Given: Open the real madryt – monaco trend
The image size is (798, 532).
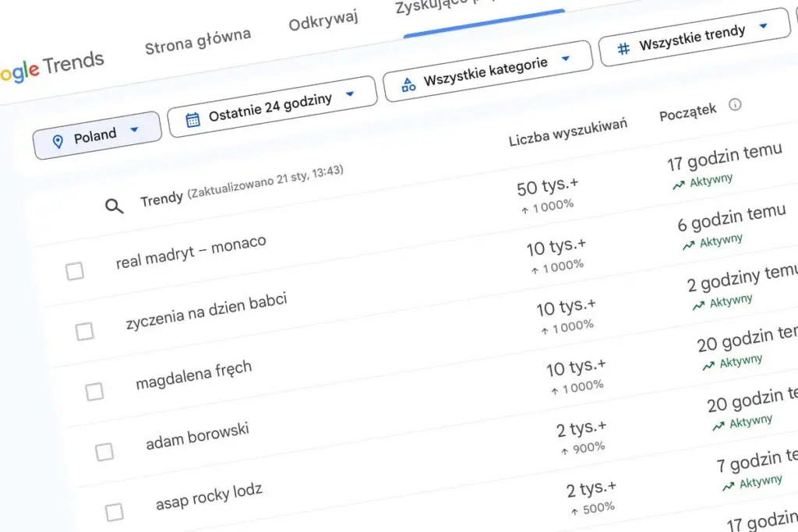Looking at the screenshot, I should [x=191, y=252].
